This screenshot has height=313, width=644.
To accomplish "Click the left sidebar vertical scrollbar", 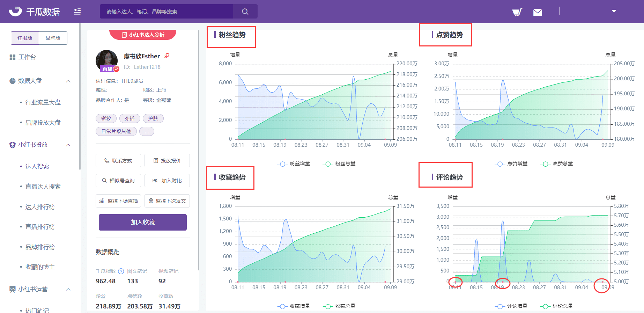I will pyautogui.click(x=80, y=97).
